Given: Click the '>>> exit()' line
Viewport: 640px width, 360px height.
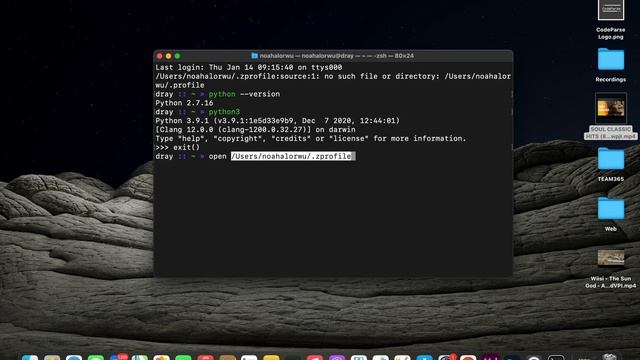Looking at the screenshot, I should (x=178, y=147).
